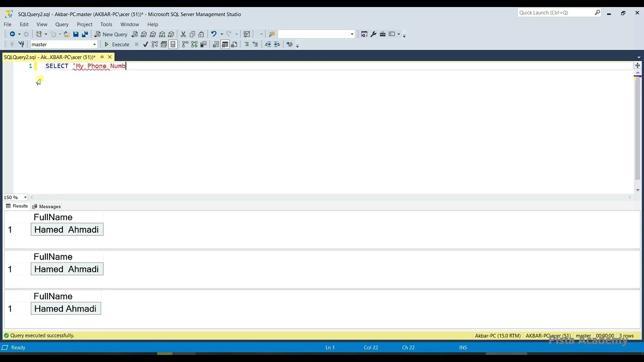Run the query with Execute button

click(117, 44)
